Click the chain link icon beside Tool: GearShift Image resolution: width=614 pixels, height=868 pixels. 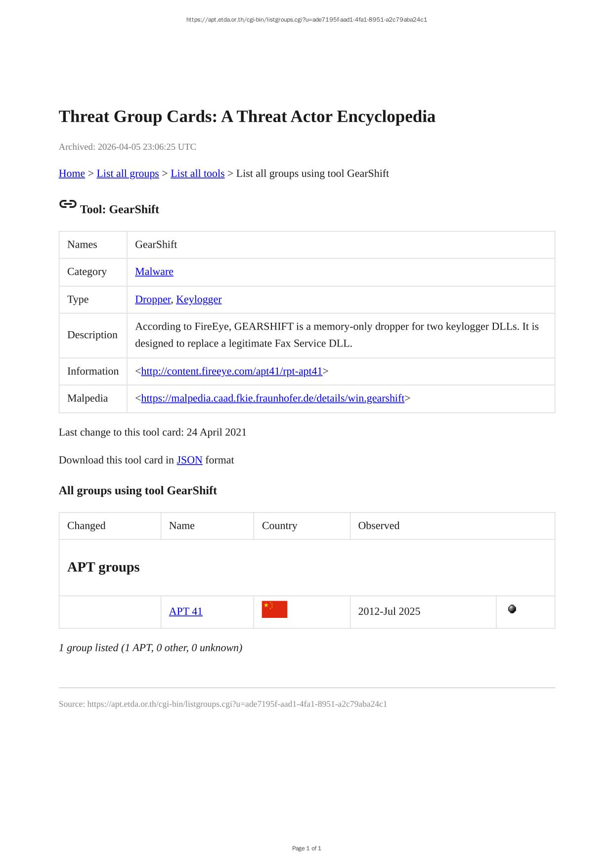68,204
